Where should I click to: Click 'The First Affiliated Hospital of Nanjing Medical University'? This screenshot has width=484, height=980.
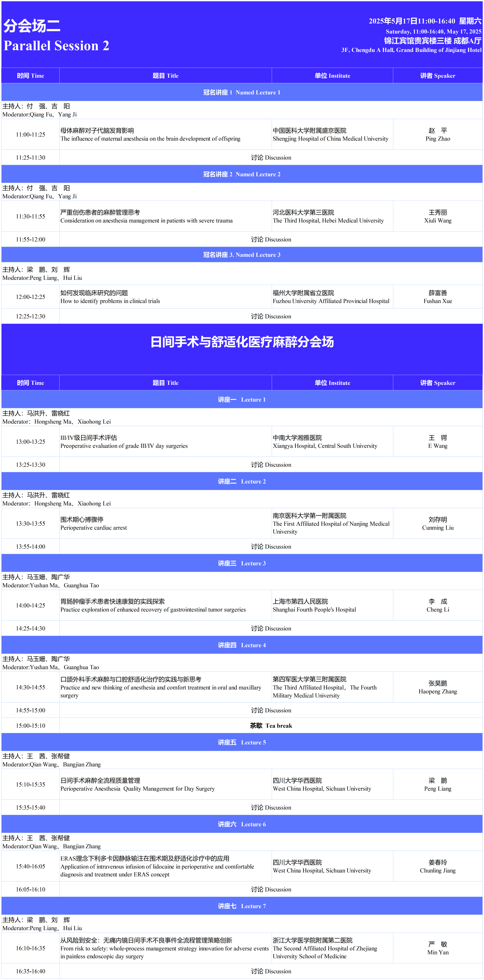pos(331,528)
